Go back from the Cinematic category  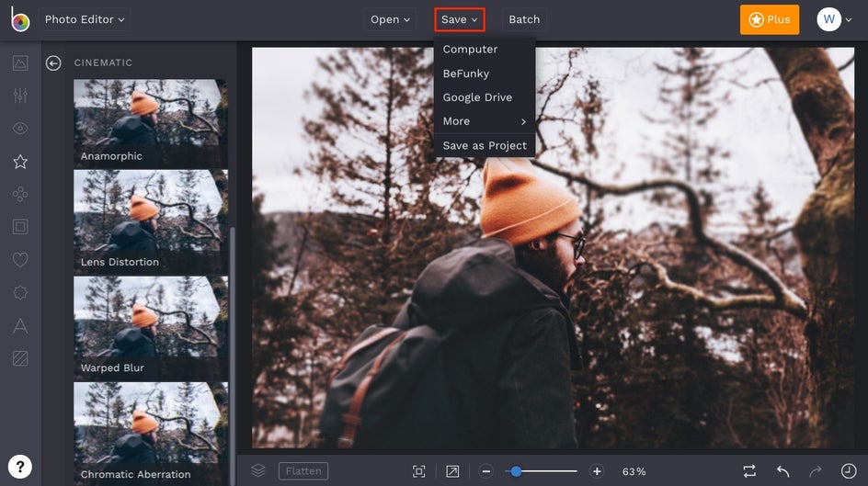53,63
